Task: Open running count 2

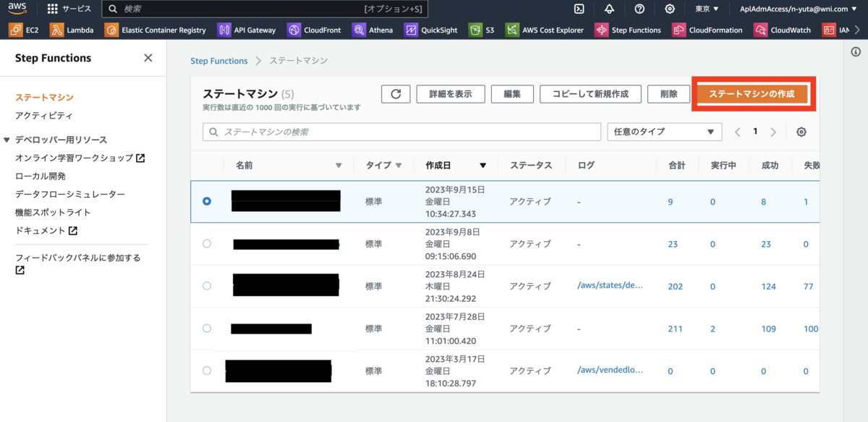Action: [712, 329]
